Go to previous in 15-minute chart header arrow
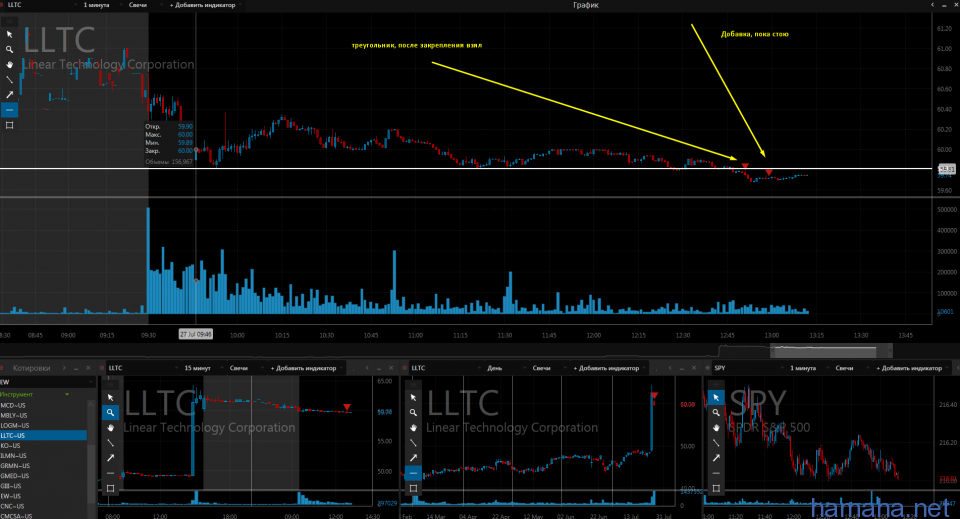960x519 pixels. (367, 368)
